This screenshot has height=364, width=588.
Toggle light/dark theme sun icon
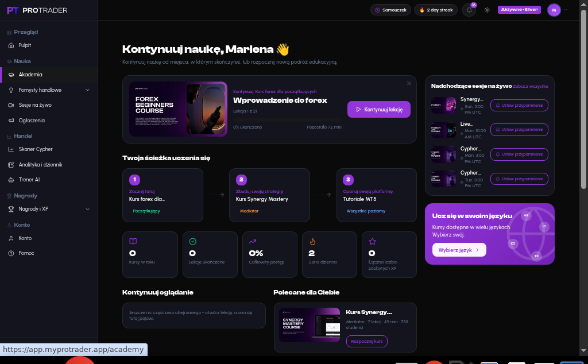487,10
